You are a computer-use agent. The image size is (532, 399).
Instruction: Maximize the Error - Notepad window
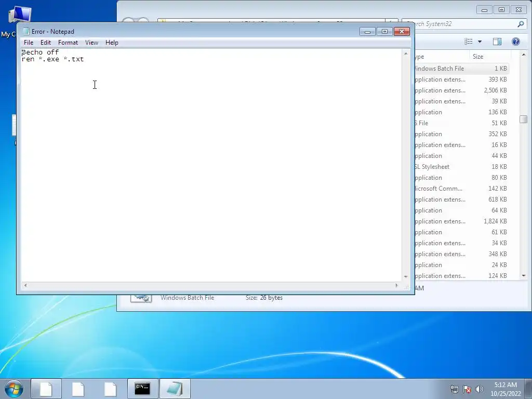(384, 32)
